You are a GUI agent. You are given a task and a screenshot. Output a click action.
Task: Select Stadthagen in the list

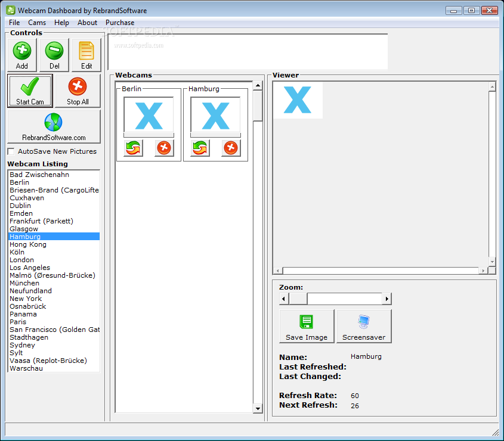54,337
